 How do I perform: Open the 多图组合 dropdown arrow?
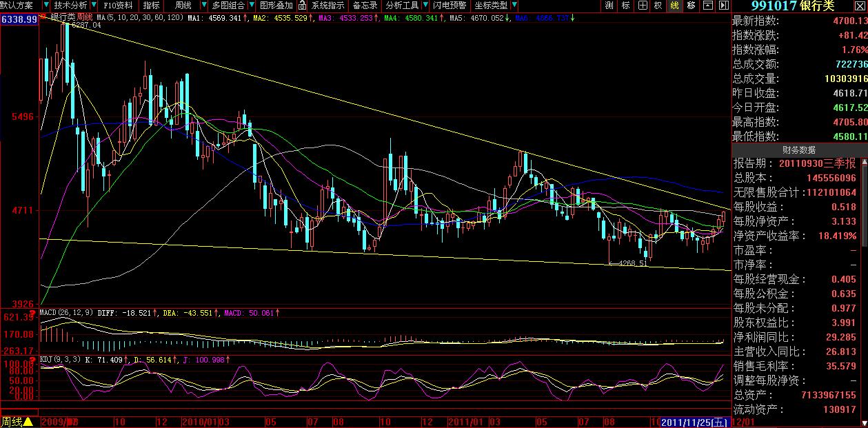252,6
